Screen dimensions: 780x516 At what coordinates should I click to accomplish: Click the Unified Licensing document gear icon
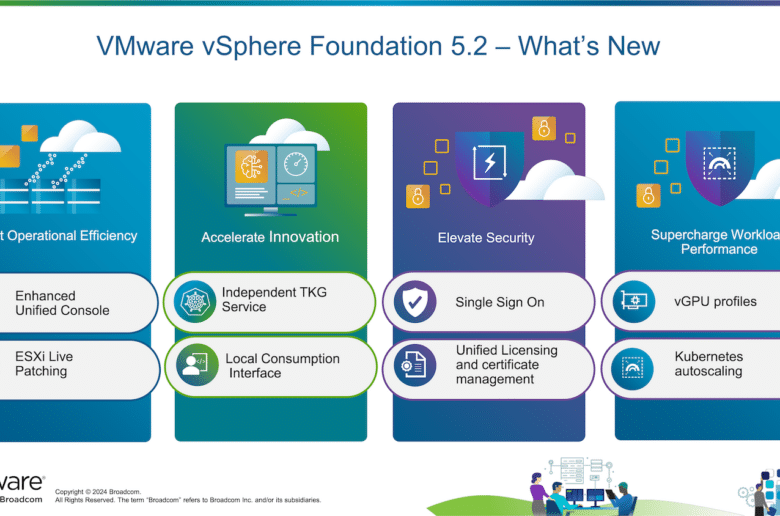click(x=415, y=365)
